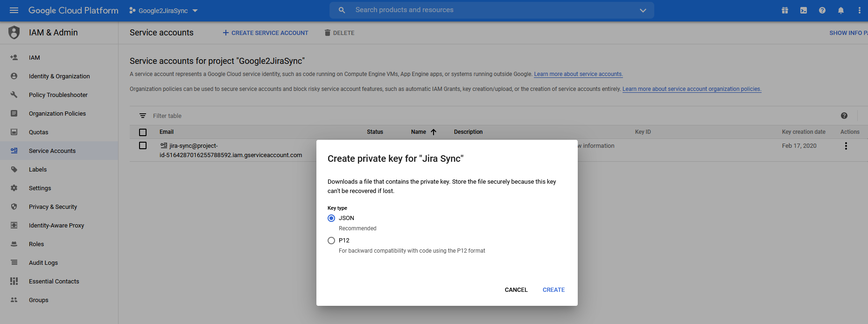
Task: Open the help question mark icon in top bar
Action: [822, 10]
